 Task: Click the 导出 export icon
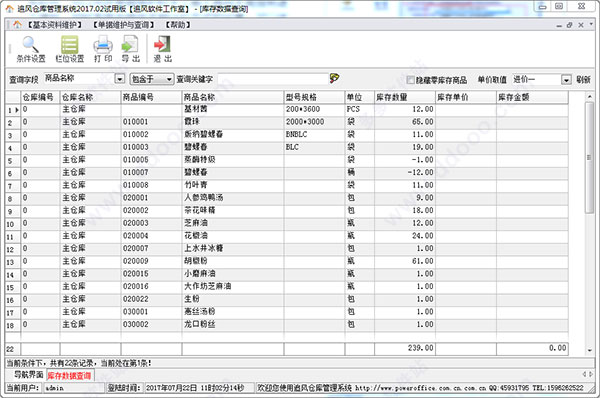point(130,49)
